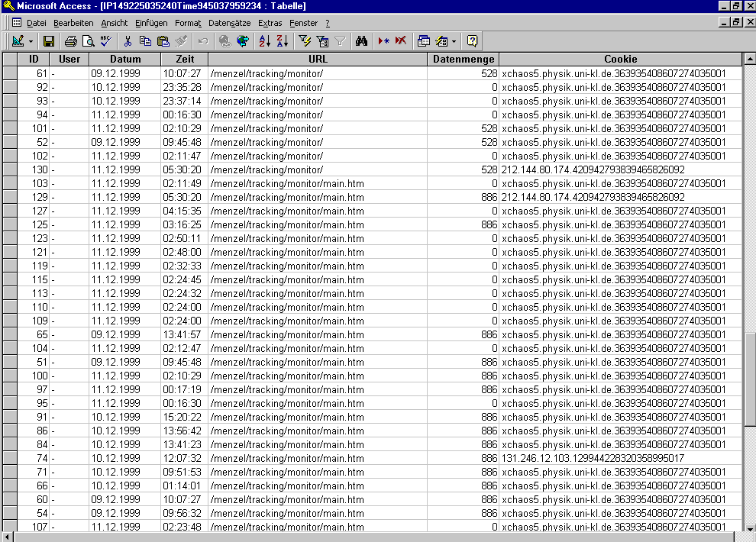Image resolution: width=756 pixels, height=542 pixels.
Task: Print the table using the printer icon
Action: click(x=71, y=41)
